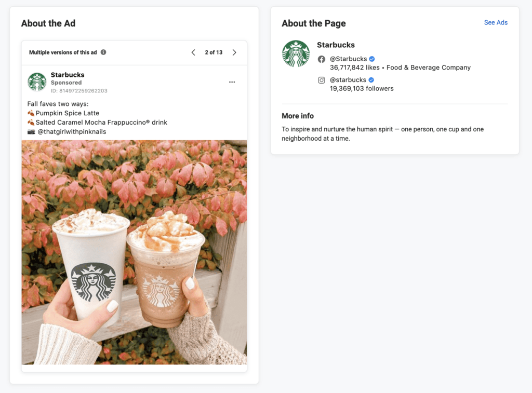
Task: Click the Instagram verified badge
Action: point(371,80)
